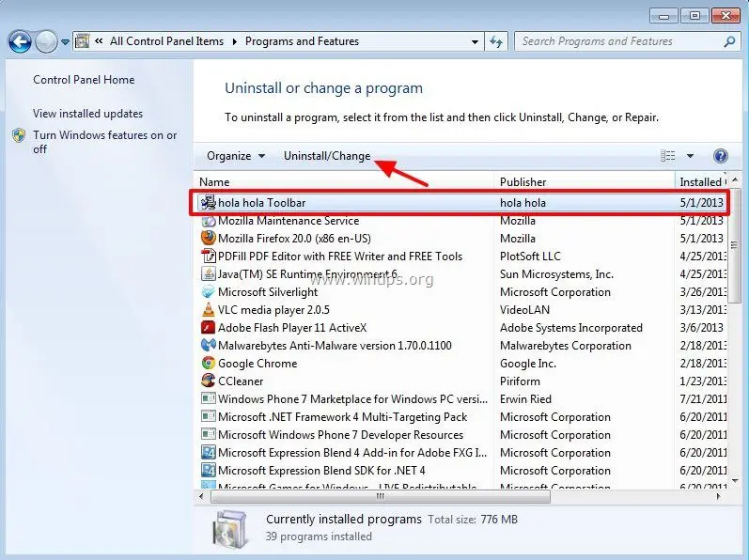The width and height of the screenshot is (749, 560).
Task: Select hola hola Toolbar icon
Action: coord(209,202)
